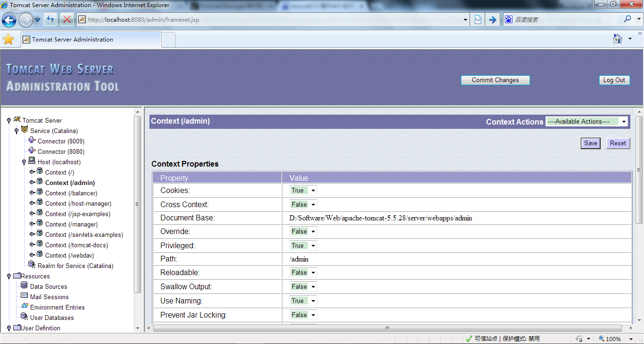Select the Environment Entries tree label

[x=58, y=307]
